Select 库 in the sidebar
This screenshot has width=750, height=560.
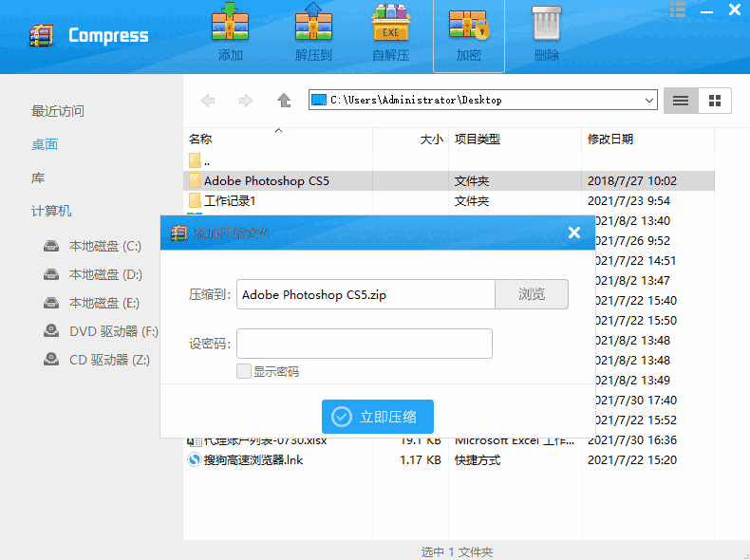tap(38, 177)
